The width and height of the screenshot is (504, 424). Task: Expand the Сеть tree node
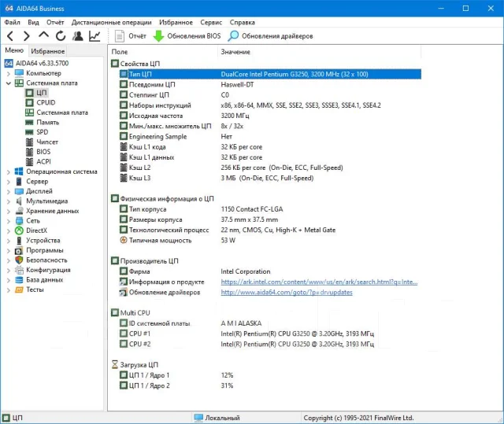(9, 221)
